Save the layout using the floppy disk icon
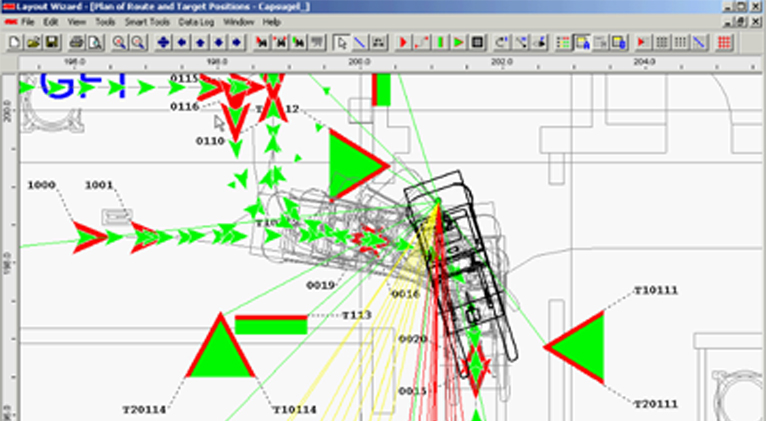The image size is (767, 421). click(x=51, y=42)
